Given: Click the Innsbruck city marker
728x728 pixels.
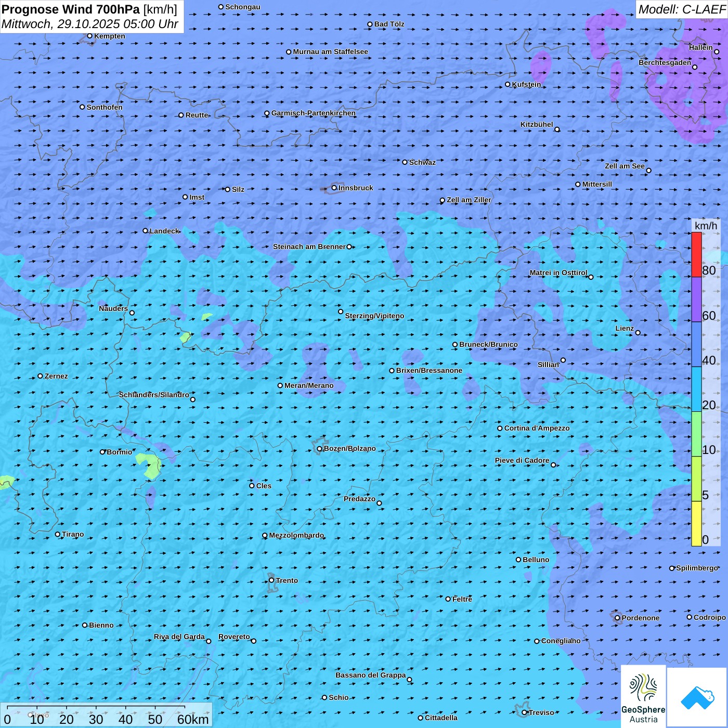Looking at the screenshot, I should [334, 188].
